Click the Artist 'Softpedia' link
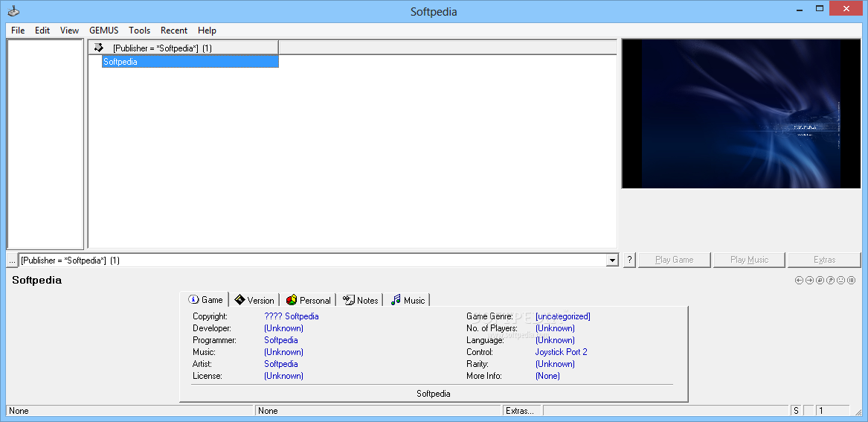The image size is (868, 422). click(x=280, y=364)
